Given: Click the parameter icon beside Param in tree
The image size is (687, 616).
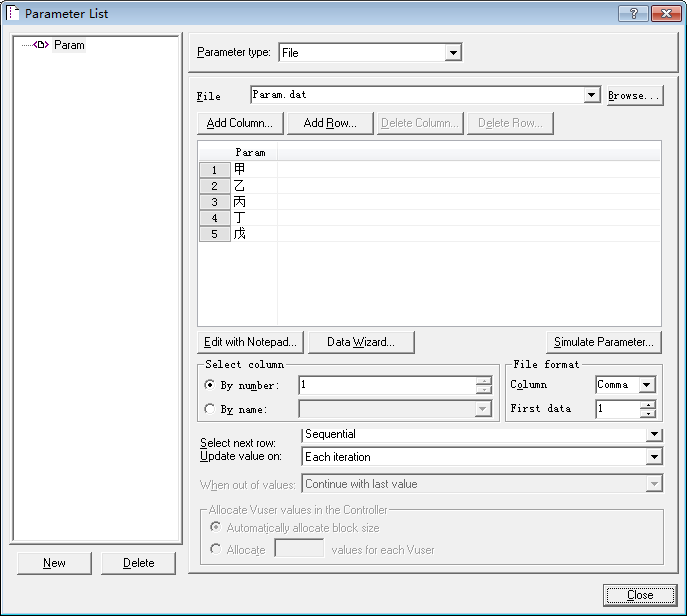Looking at the screenshot, I should (41, 45).
